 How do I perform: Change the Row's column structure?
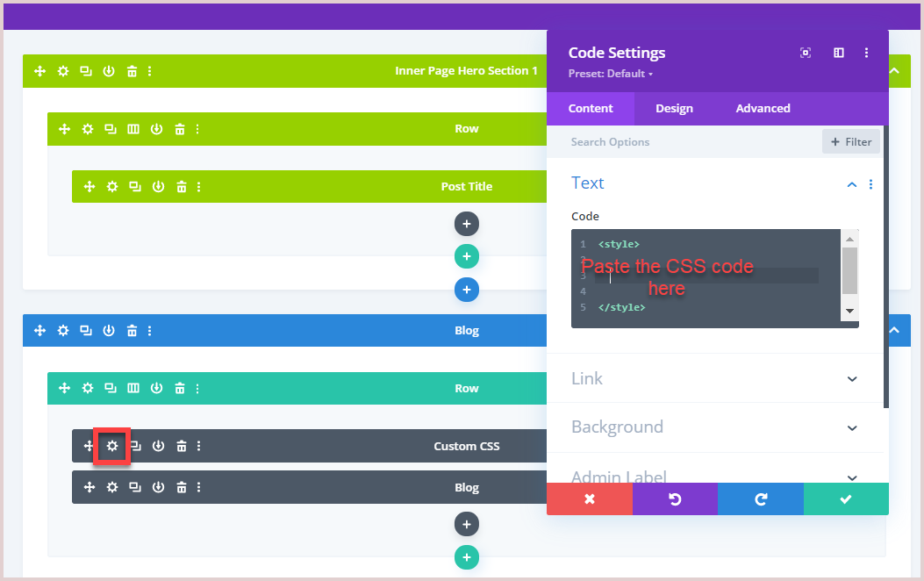click(133, 388)
